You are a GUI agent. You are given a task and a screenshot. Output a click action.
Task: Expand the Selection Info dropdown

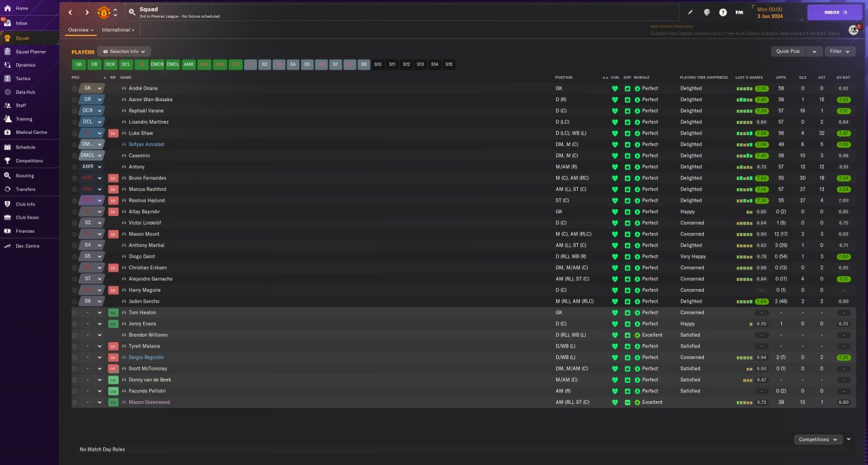coord(124,52)
